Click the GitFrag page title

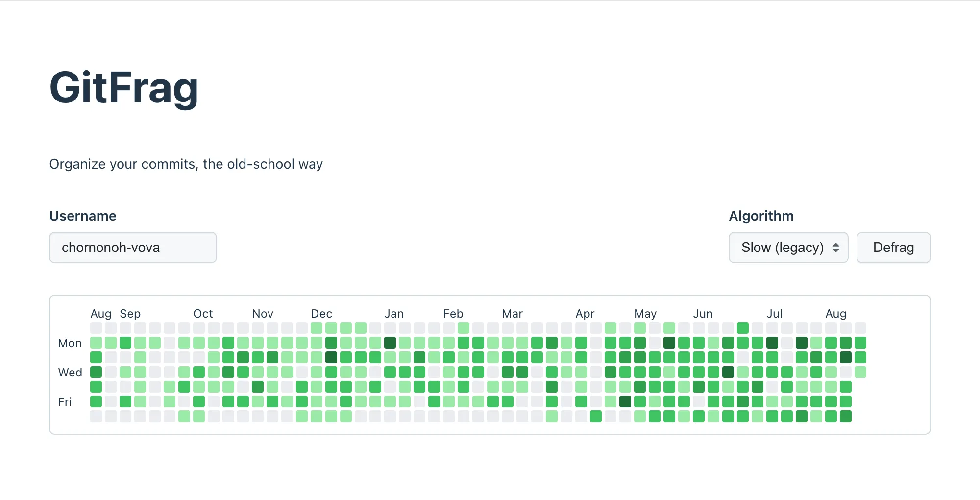pyautogui.click(x=124, y=88)
